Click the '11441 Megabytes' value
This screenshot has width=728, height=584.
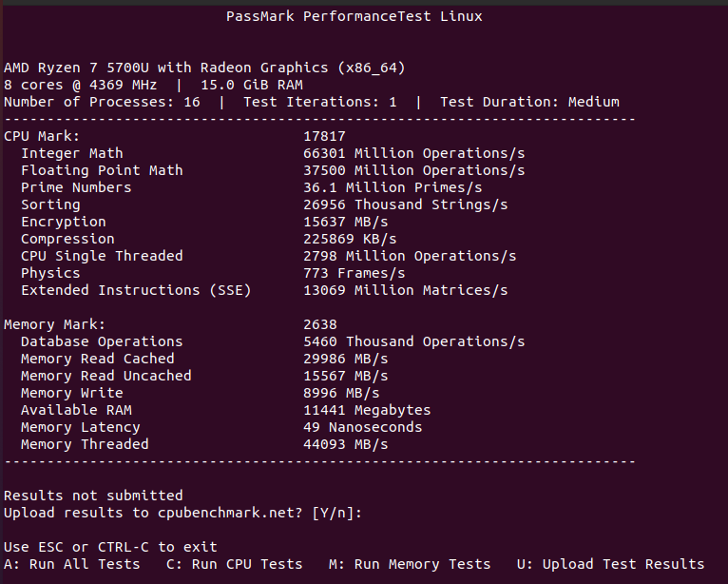(367, 410)
